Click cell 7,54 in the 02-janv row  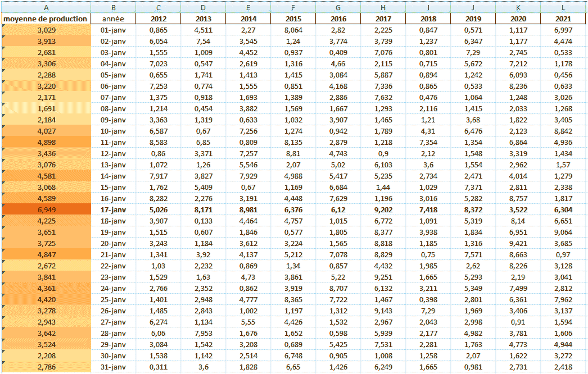pyautogui.click(x=203, y=41)
